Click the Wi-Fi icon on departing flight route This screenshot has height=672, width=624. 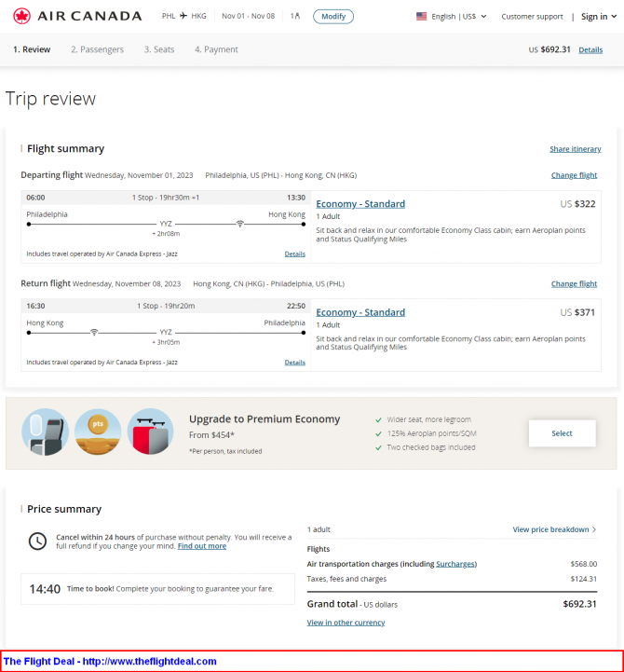click(x=240, y=224)
